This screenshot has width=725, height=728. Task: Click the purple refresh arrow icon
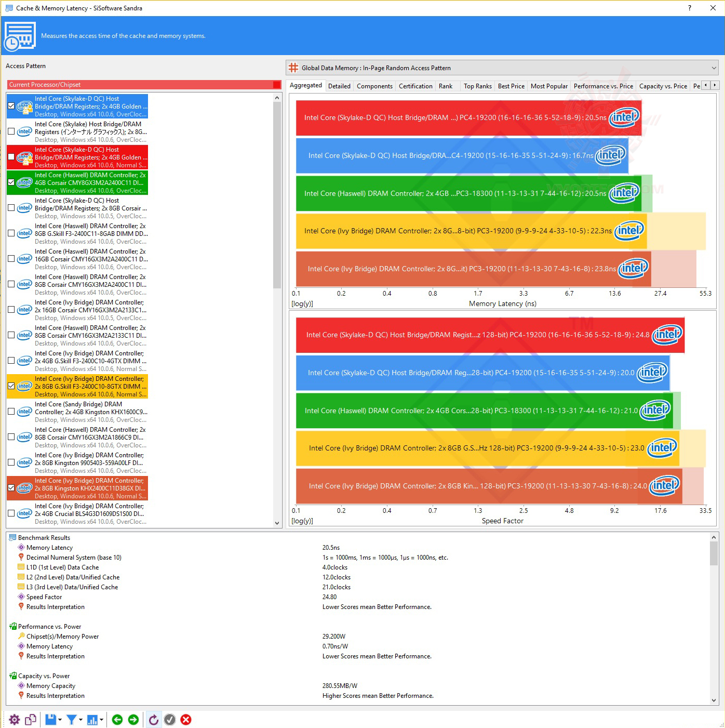pos(154,719)
